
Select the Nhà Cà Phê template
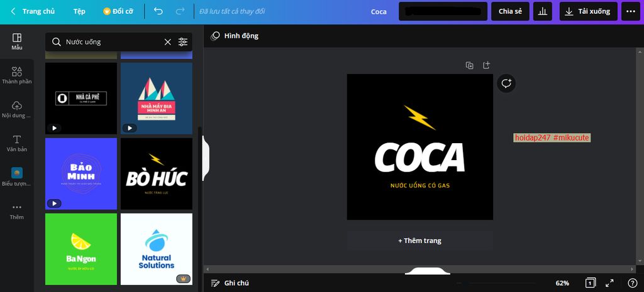pyautogui.click(x=81, y=99)
